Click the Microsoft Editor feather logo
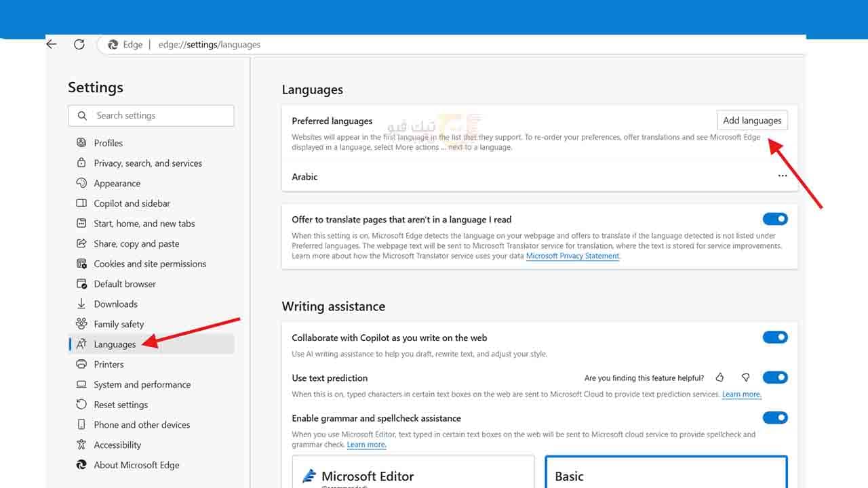The width and height of the screenshot is (868, 488). click(309, 476)
